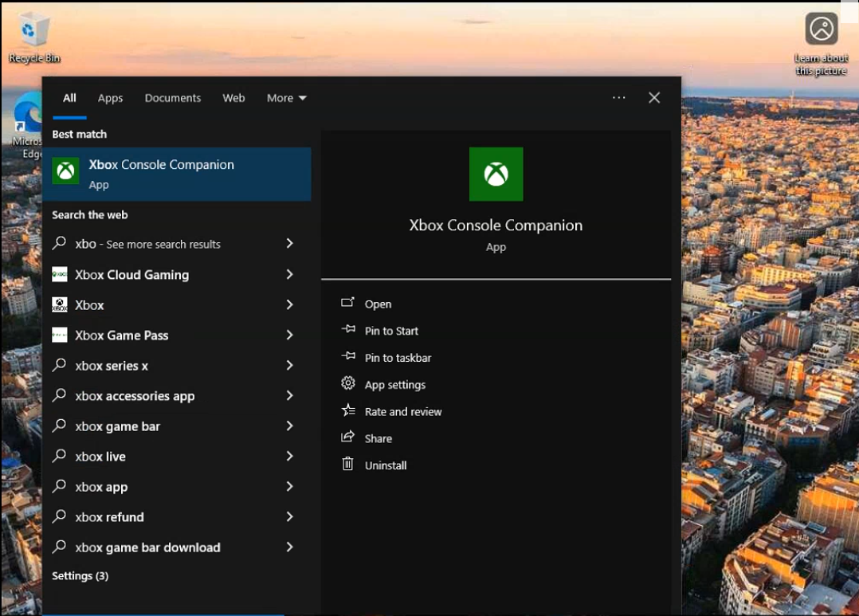The height and width of the screenshot is (616, 859).
Task: Click magnifier icon next to xbox accessories app
Action: 59,394
